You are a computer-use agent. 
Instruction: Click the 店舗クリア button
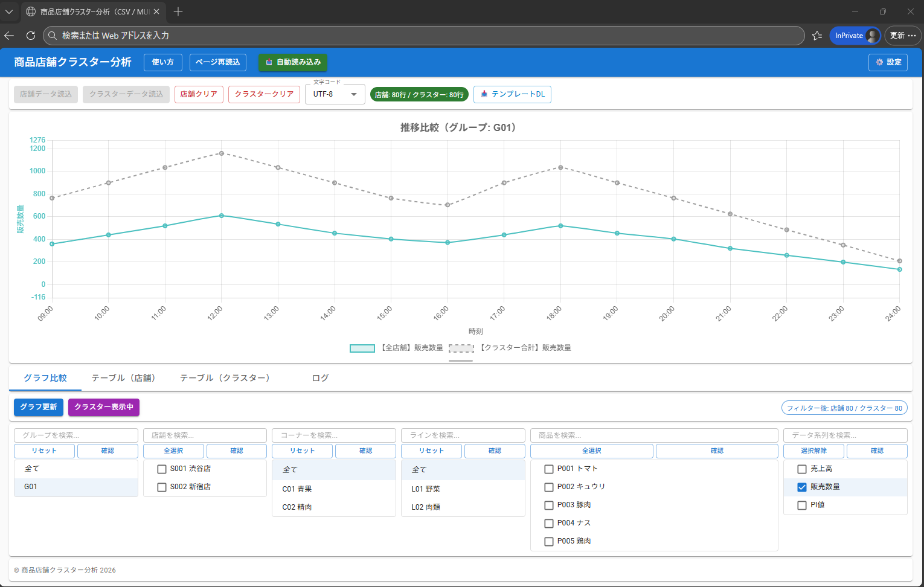[x=199, y=94]
